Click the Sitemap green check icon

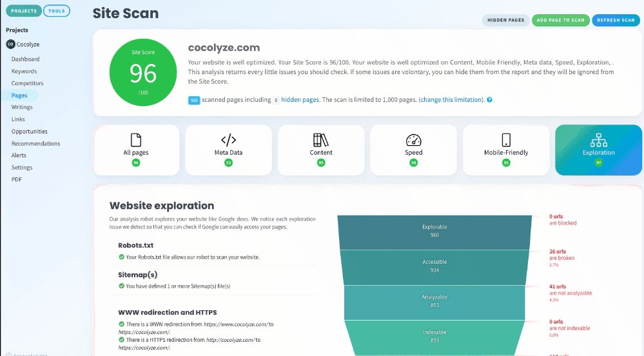[x=122, y=286]
